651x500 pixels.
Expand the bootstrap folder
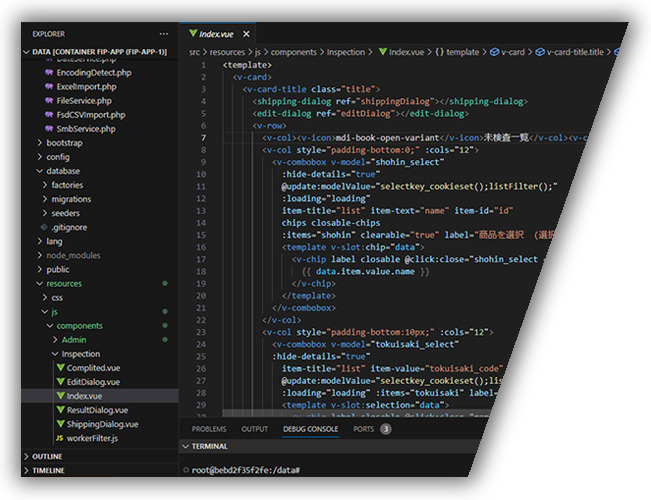point(40,143)
